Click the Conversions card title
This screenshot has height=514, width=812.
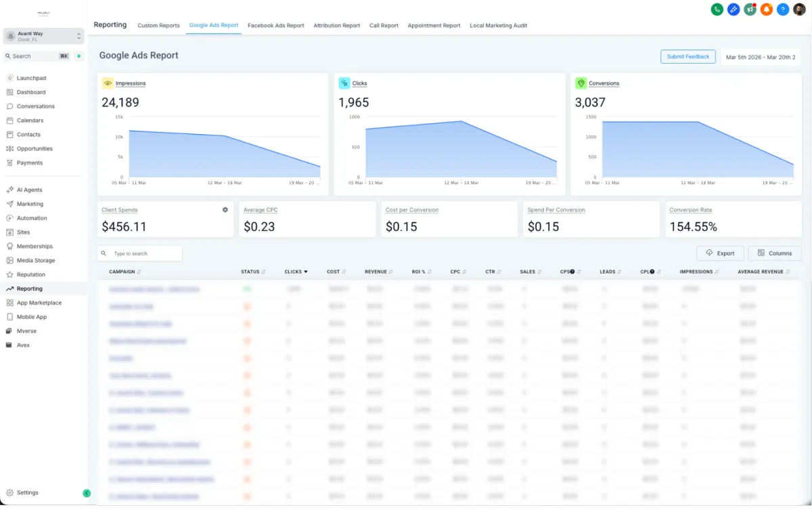(x=604, y=83)
